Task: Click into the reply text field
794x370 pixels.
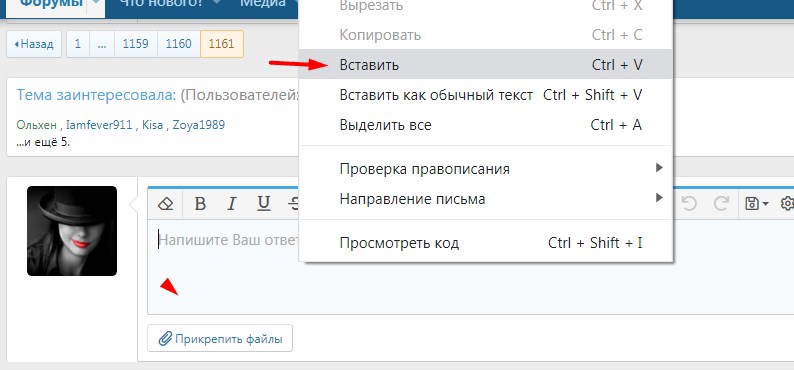Action: point(471,267)
